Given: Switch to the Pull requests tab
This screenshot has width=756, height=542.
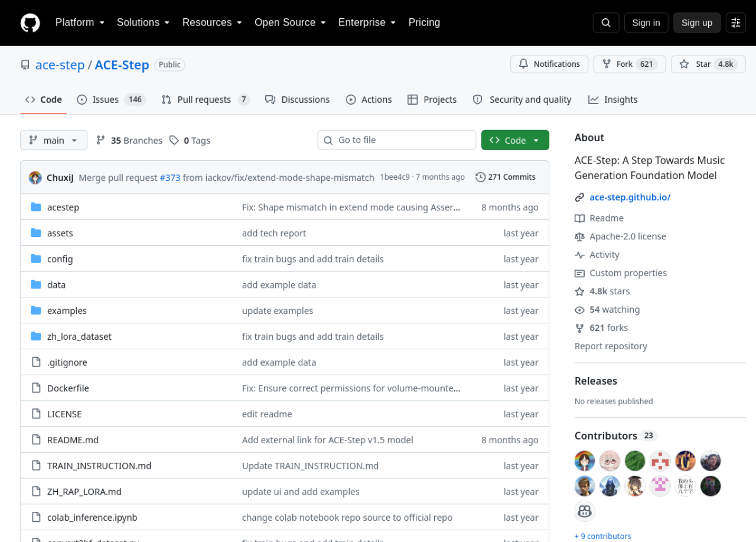Looking at the screenshot, I should (x=206, y=99).
